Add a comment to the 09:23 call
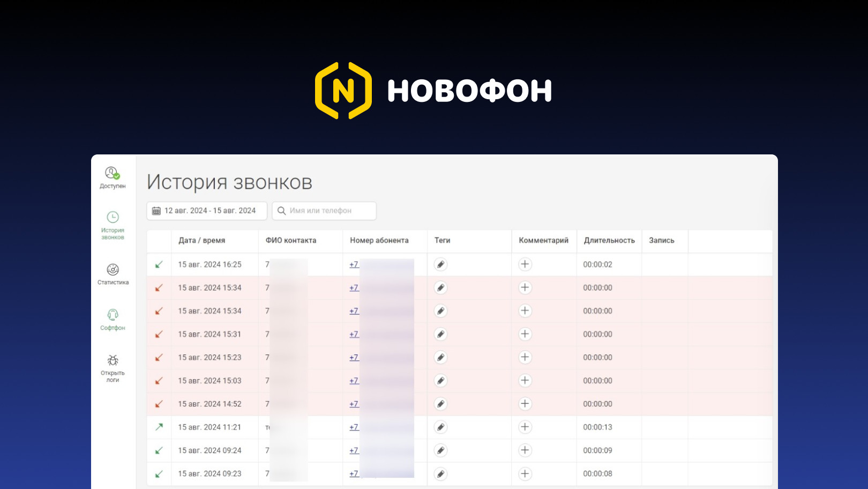Screen dimensions: 868x489 pos(525,474)
